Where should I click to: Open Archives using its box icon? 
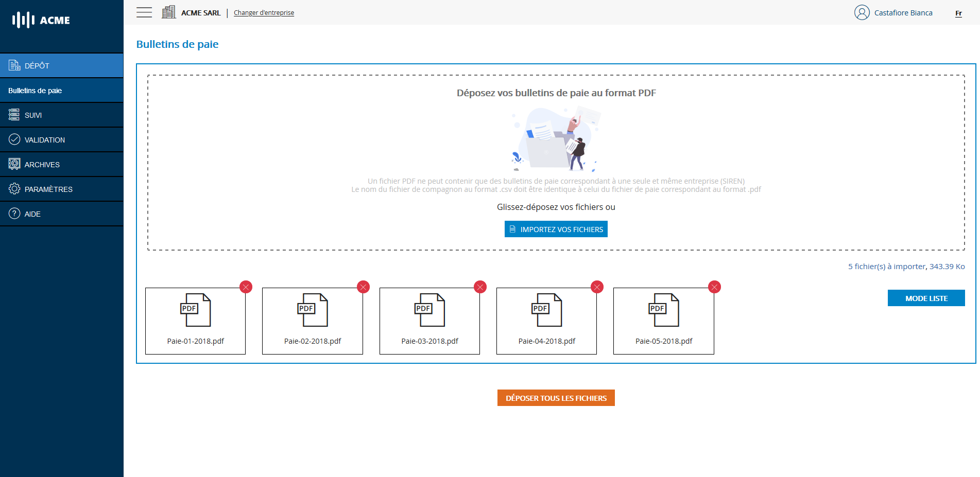tap(13, 164)
